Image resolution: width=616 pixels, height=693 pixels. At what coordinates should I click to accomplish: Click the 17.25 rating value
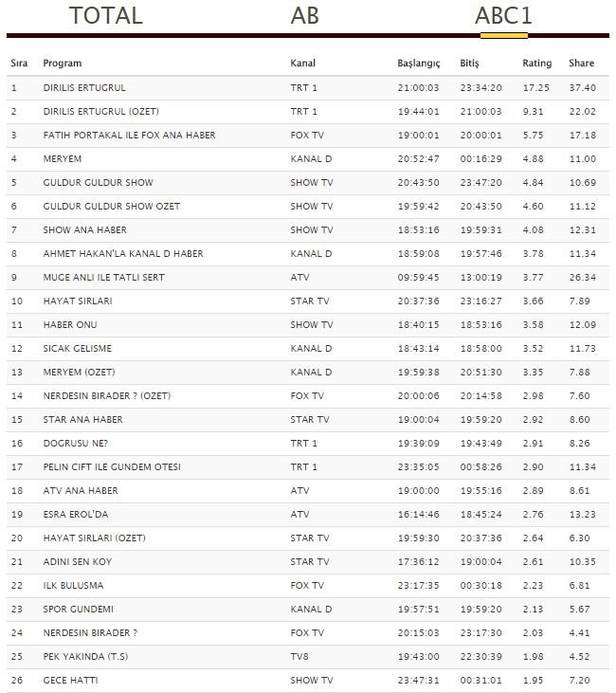click(536, 88)
